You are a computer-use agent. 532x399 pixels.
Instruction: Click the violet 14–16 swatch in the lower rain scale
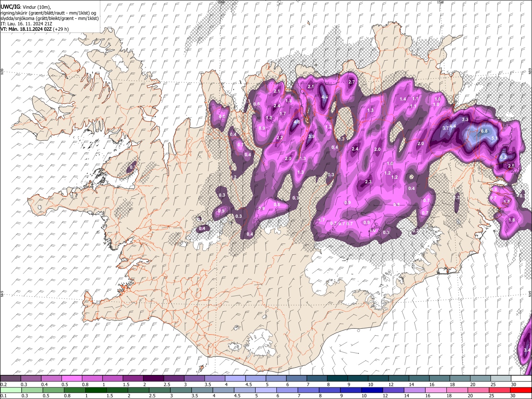coord(415,390)
